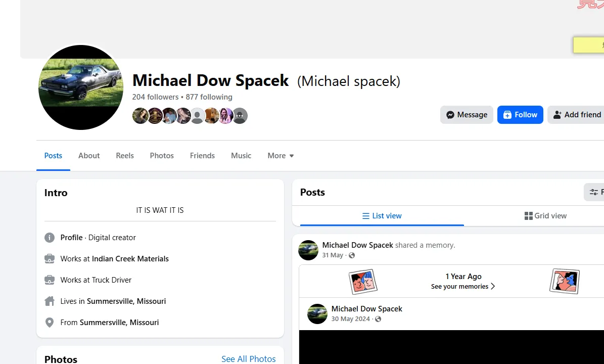Switch to the Reels tab

(x=125, y=156)
